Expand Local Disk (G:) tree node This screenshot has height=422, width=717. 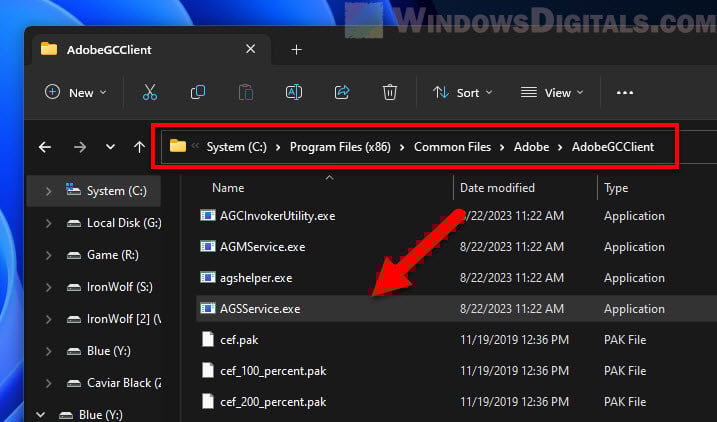[48, 223]
